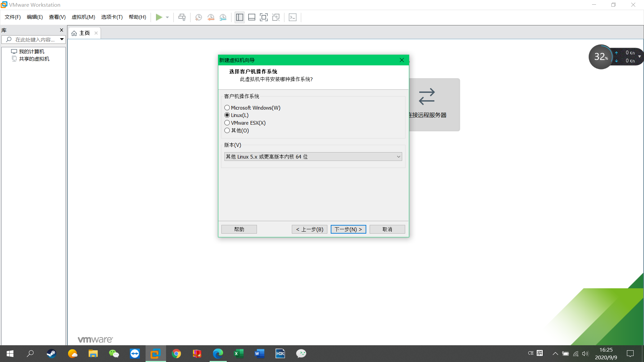The height and width of the screenshot is (362, 644).
Task: Click the 拼 input method indicator
Action: 540,353
